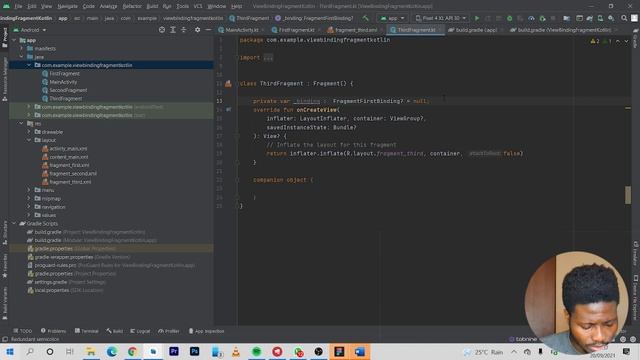
Task: Open Search Everywhere magnifier icon
Action: coord(624,18)
